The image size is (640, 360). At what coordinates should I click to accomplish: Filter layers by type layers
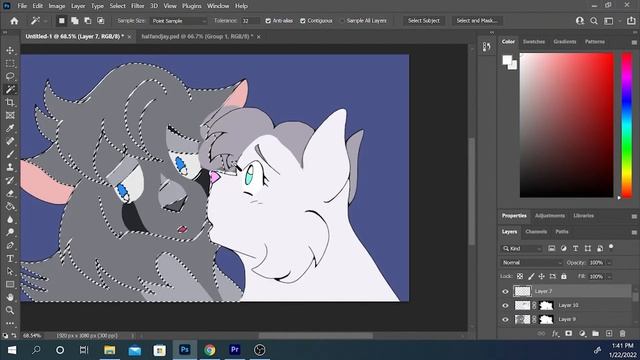576,248
